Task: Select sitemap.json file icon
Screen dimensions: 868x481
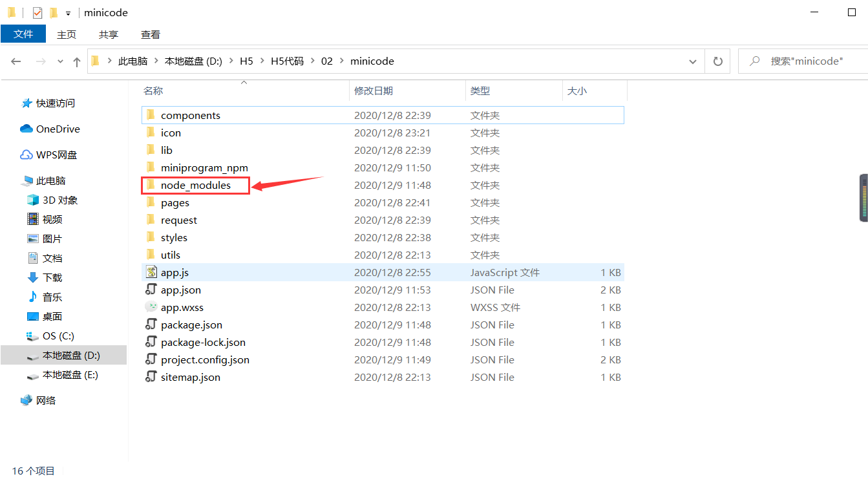Action: [x=151, y=377]
